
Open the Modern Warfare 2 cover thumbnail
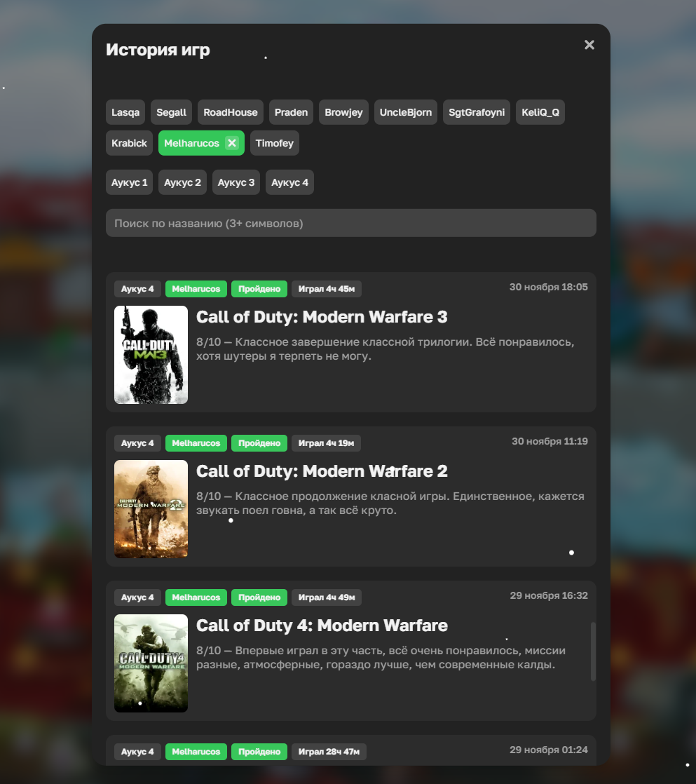click(151, 509)
